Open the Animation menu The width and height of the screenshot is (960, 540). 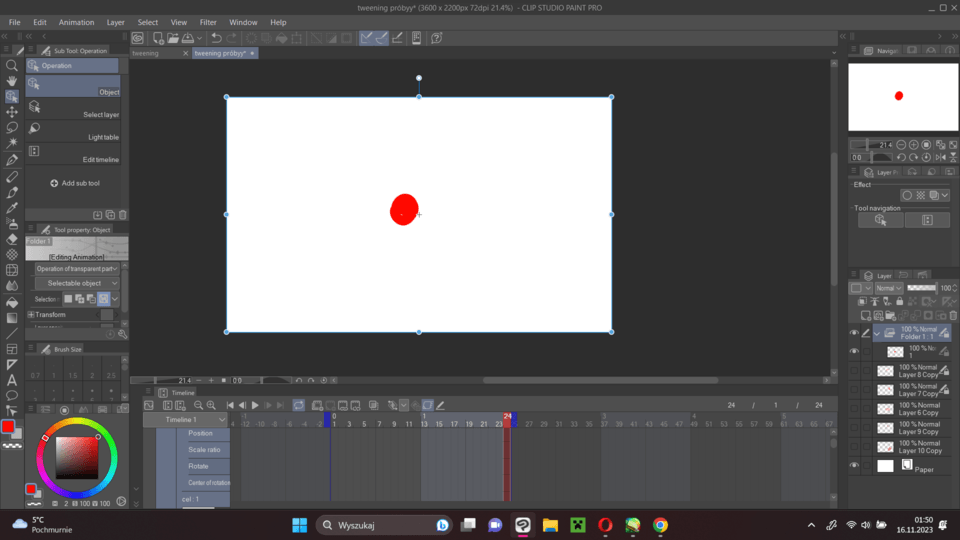tap(77, 22)
